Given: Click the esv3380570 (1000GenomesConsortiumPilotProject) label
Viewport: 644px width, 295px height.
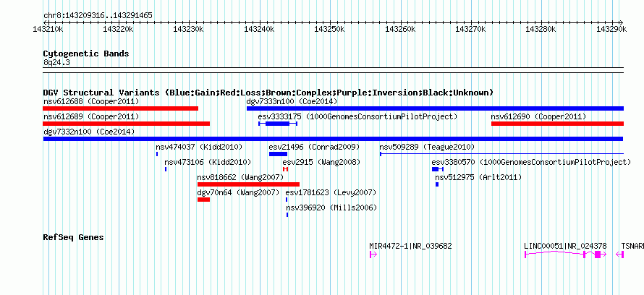Looking at the screenshot, I should 531,162.
